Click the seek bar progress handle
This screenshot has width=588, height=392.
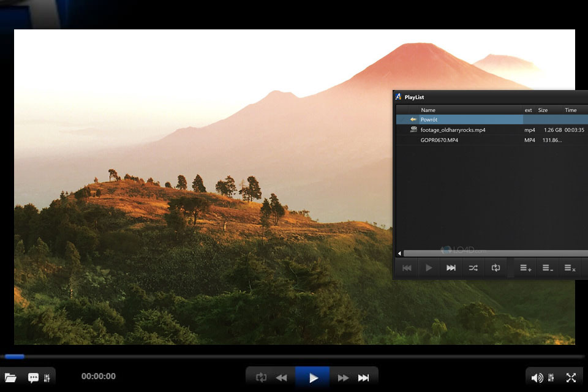(15, 356)
